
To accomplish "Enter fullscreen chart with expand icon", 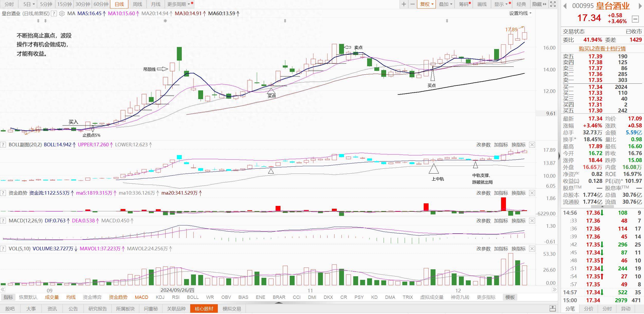I will [553, 4].
